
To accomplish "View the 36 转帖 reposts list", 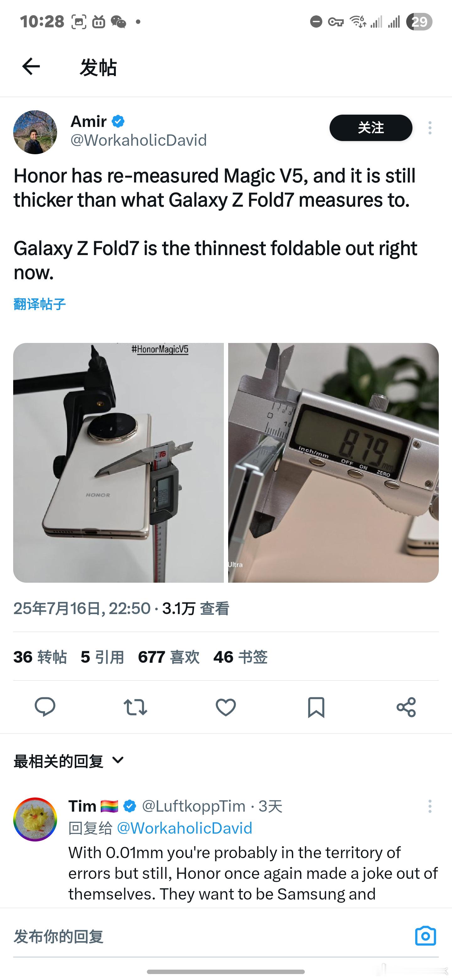I will coord(40,657).
